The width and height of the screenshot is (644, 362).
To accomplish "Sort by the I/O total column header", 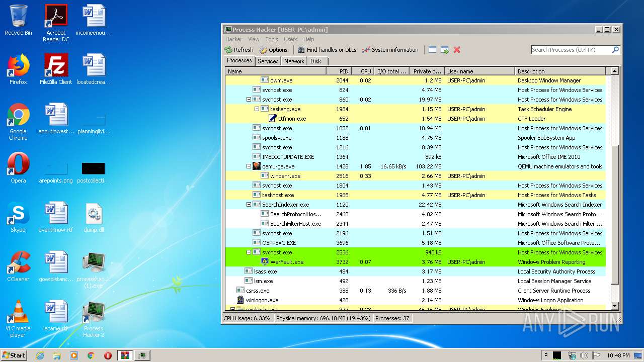I will click(x=391, y=71).
